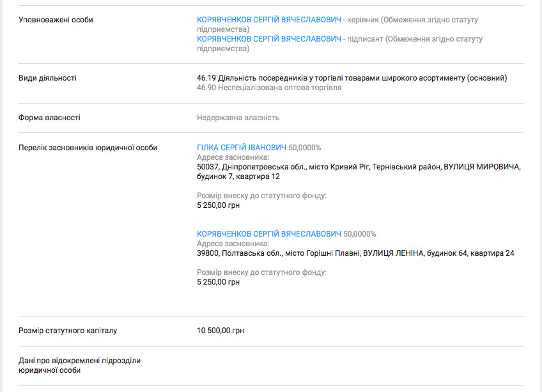The width and height of the screenshot is (542, 392).
Task: Click ГІЛКА's 5 250,00 грн contribution amount
Action: pyautogui.click(x=218, y=205)
